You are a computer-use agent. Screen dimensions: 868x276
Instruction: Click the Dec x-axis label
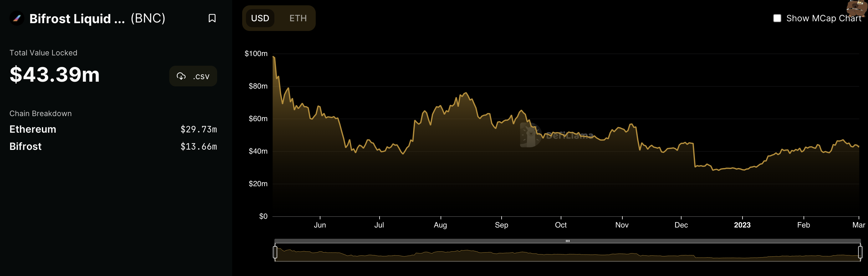(x=681, y=225)
